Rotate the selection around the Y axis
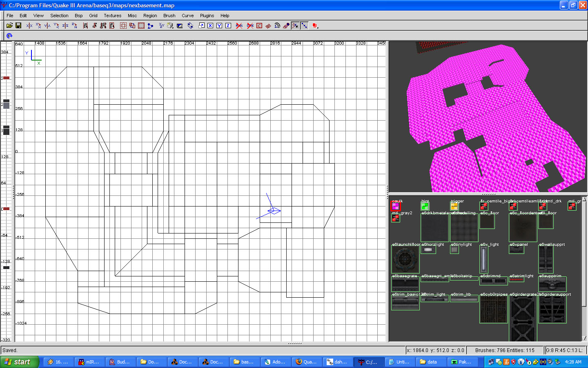The height and width of the screenshot is (368, 588). (x=56, y=25)
